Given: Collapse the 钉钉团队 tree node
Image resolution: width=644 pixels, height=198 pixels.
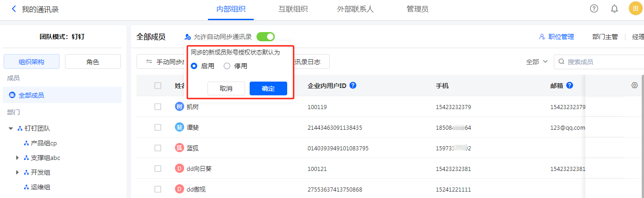Looking at the screenshot, I should [11, 128].
